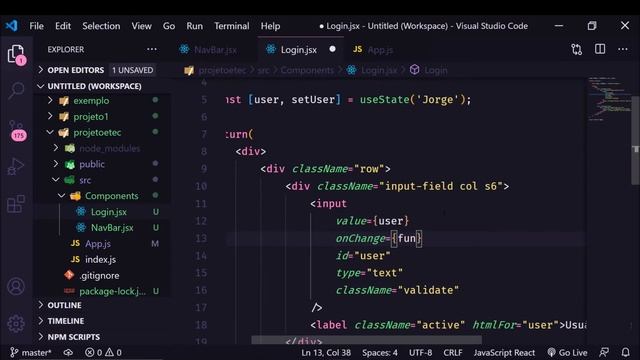Open the File menu
This screenshot has width=640, height=360.
point(36,26)
